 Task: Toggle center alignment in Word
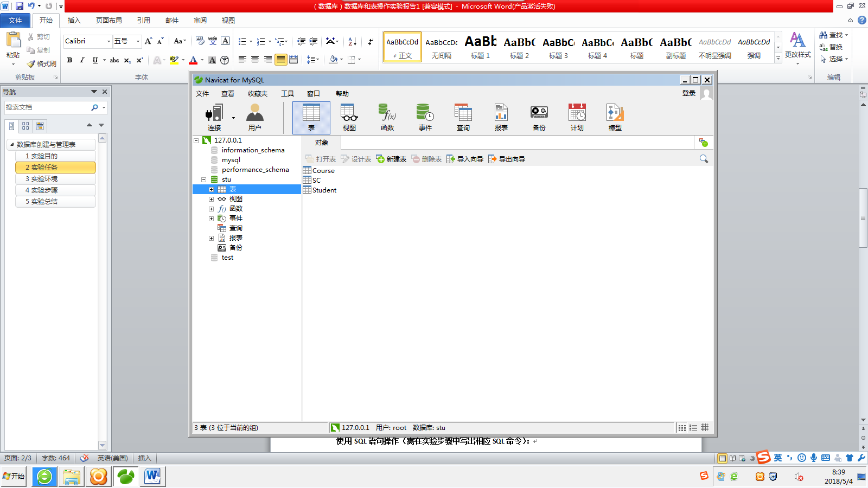coord(255,60)
